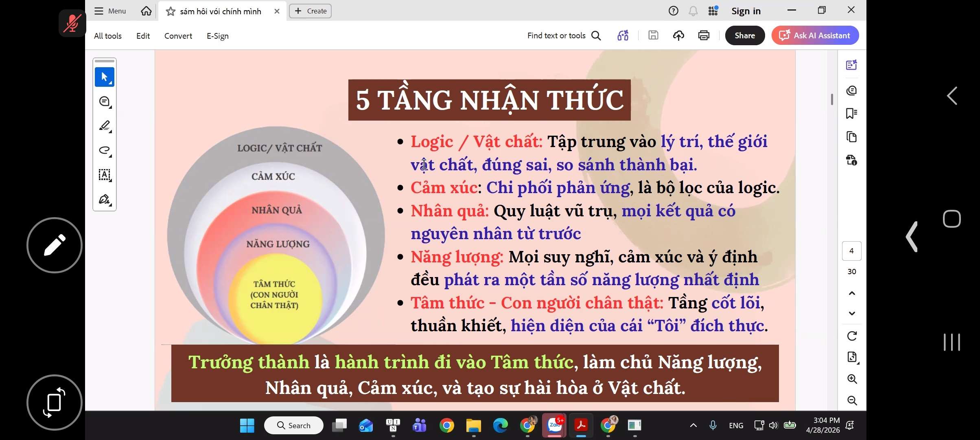The width and height of the screenshot is (980, 440).
Task: Open the fill and sign pen tool
Action: pos(105,200)
